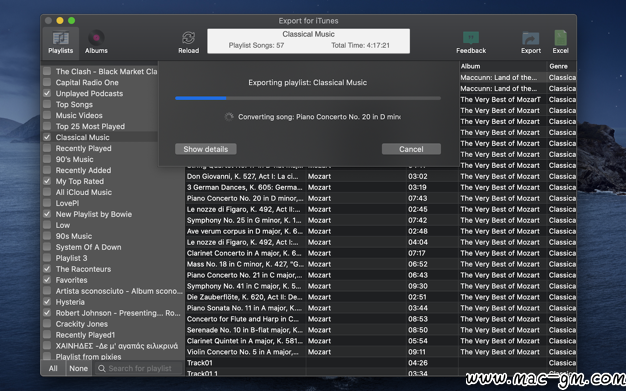The image size is (626, 391).
Task: Select the Don Giovanni, K. 527 song
Action: click(242, 176)
